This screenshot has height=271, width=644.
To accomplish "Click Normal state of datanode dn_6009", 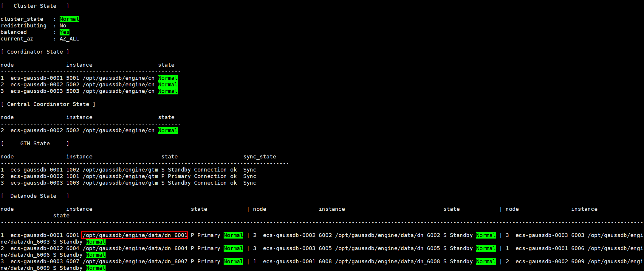I will [x=96, y=268].
